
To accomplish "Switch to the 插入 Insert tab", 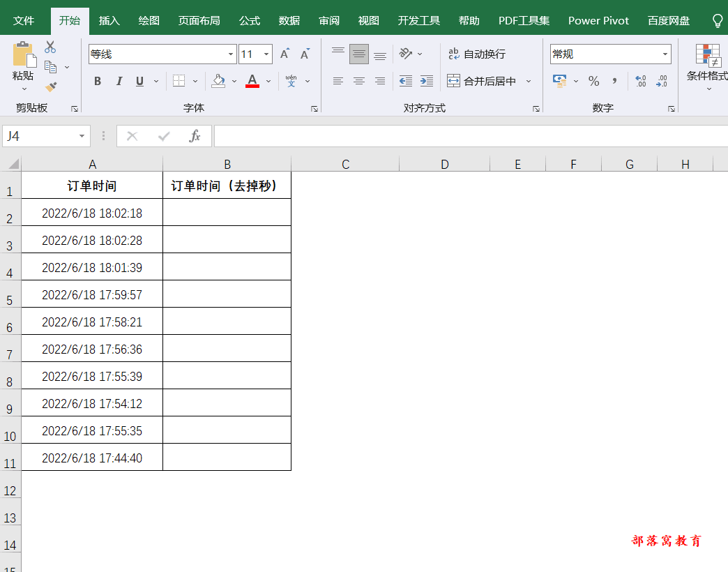I will point(109,21).
